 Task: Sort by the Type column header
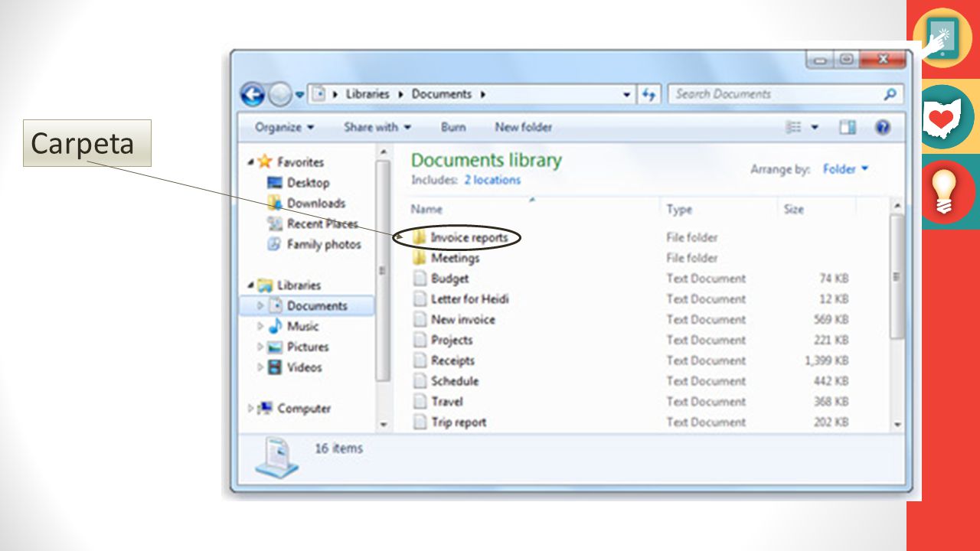click(x=679, y=209)
